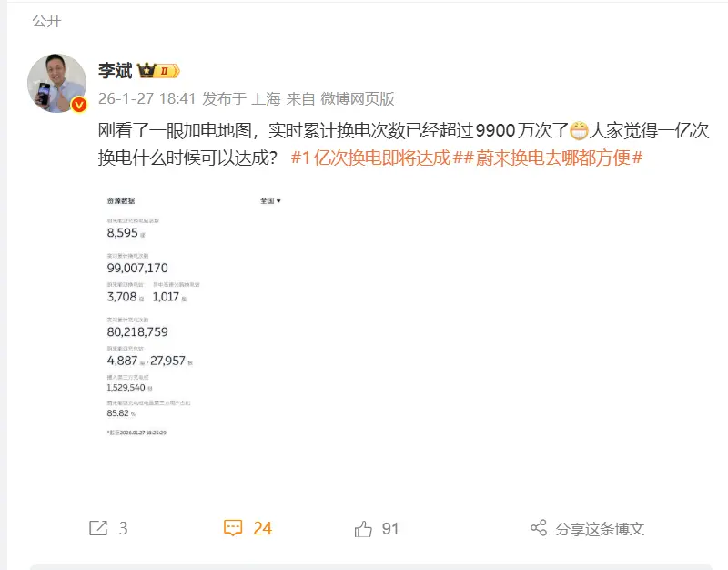Click the repost arrow icon

[98, 528]
